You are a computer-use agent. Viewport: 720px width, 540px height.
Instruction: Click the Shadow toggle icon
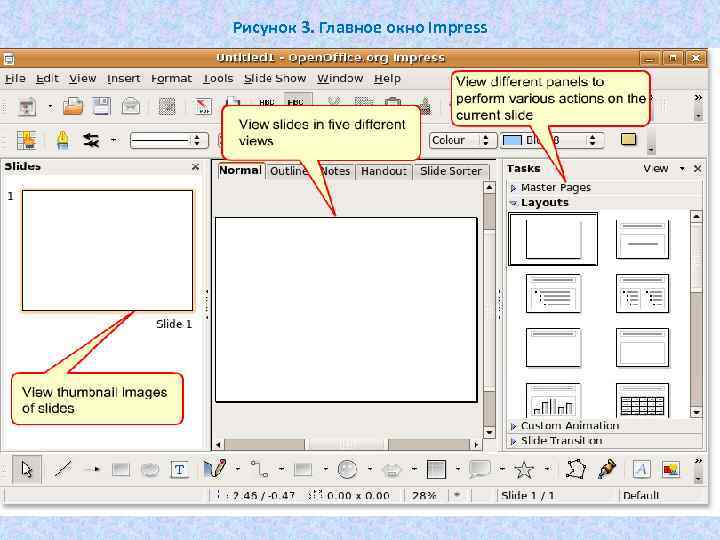click(628, 139)
